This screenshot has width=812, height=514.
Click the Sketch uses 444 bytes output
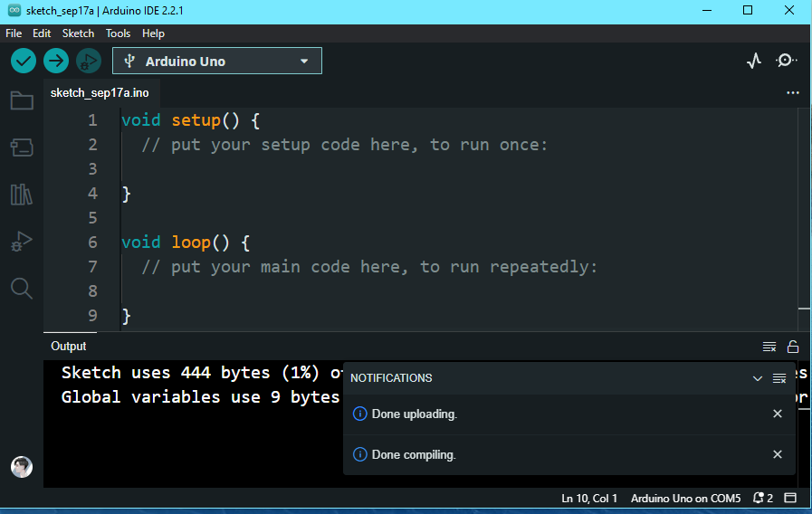pos(202,373)
